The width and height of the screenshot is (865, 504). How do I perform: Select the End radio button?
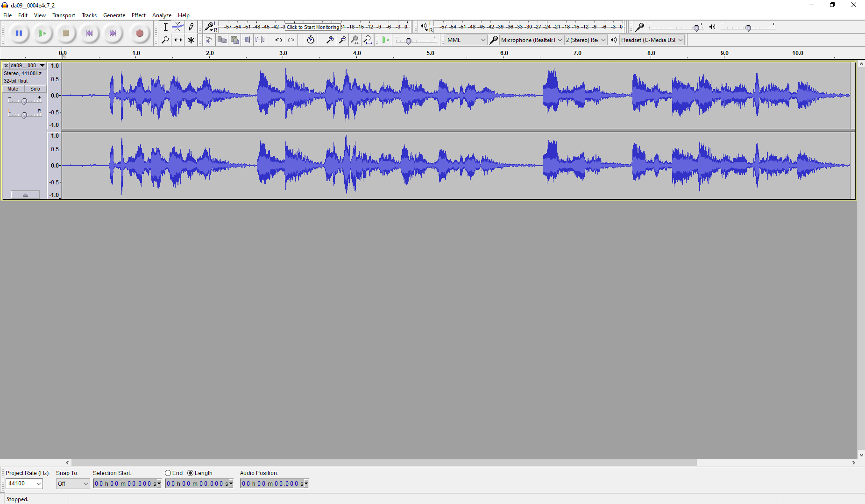pos(168,473)
